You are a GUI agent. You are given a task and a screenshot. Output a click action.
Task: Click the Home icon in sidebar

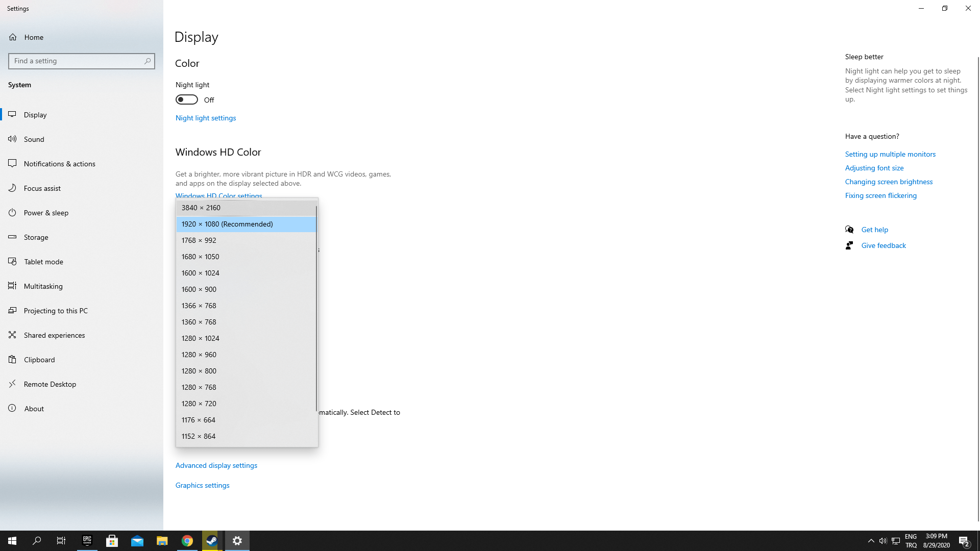13,37
